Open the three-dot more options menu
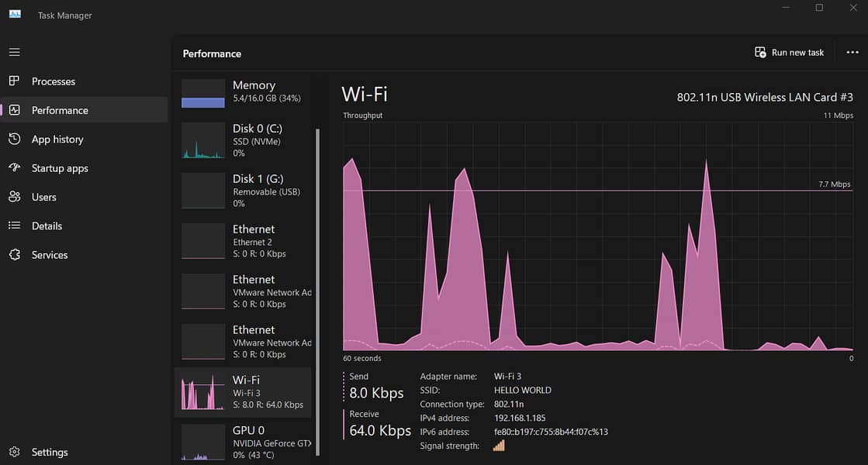 (x=852, y=52)
